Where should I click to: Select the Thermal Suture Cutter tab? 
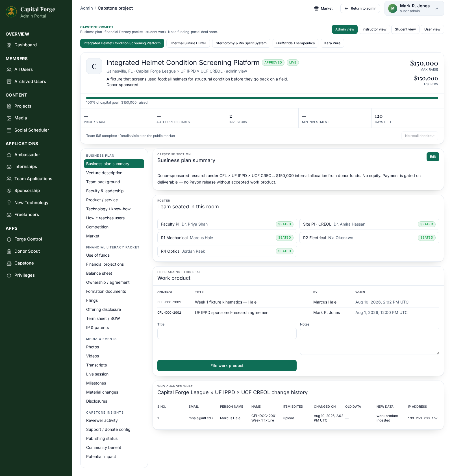click(188, 43)
